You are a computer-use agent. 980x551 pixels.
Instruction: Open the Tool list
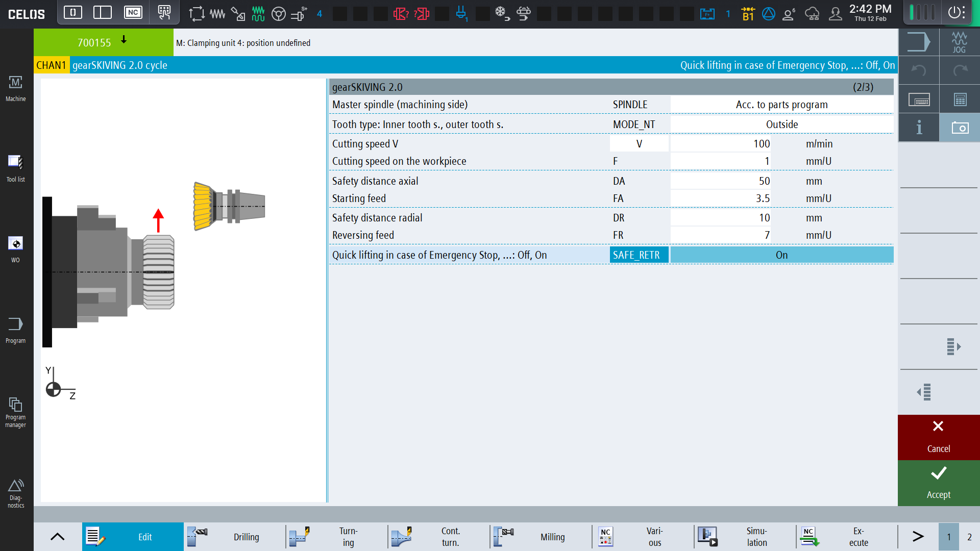click(16, 168)
